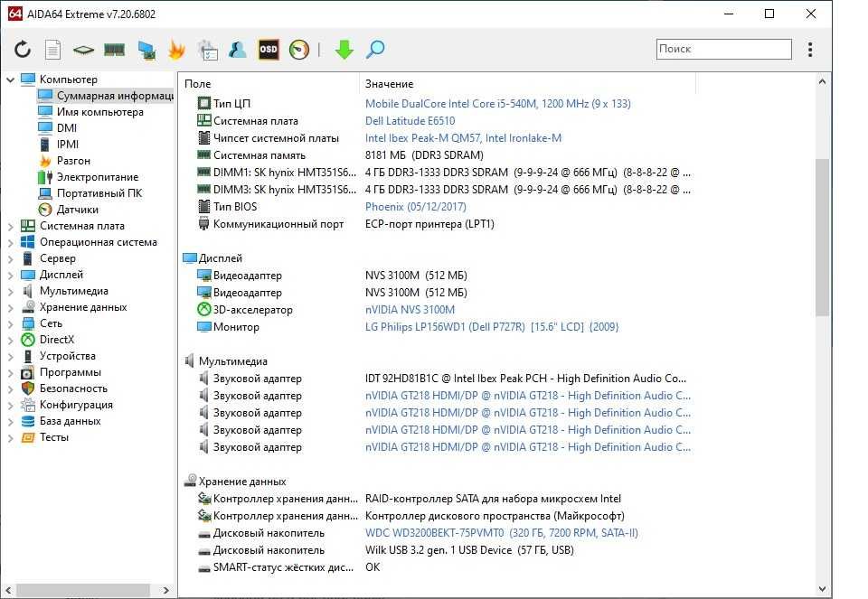
Task: Click the tree horizontal scrollbar right arrow
Action: (165, 590)
